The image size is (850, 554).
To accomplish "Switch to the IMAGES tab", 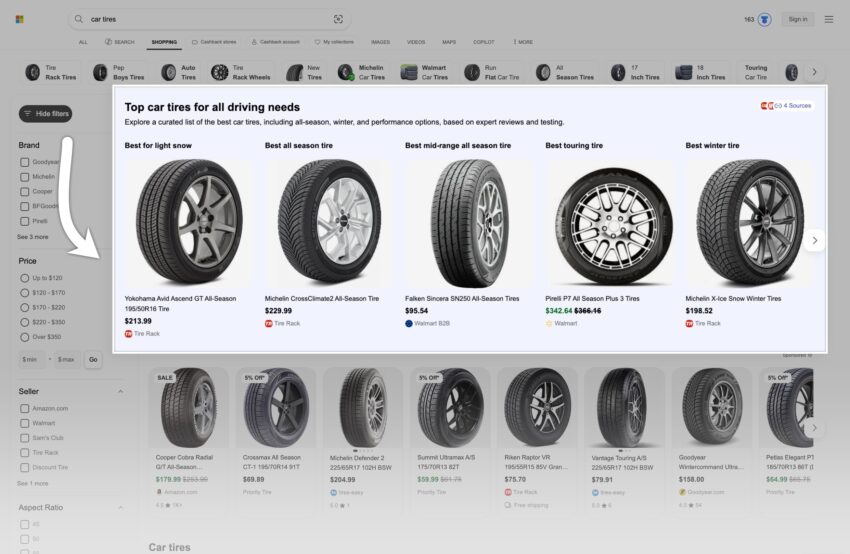I will tap(380, 42).
